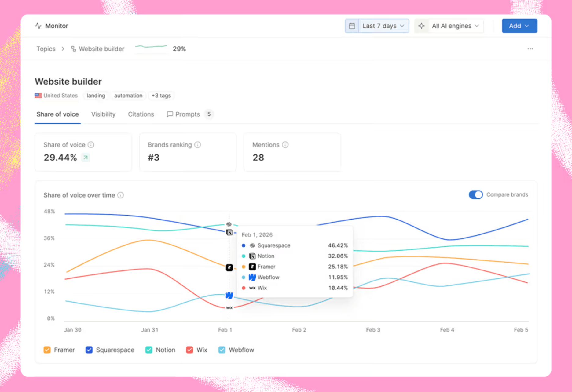Switch to the Visibility tab
Viewport: 572px width, 392px height.
click(x=103, y=114)
